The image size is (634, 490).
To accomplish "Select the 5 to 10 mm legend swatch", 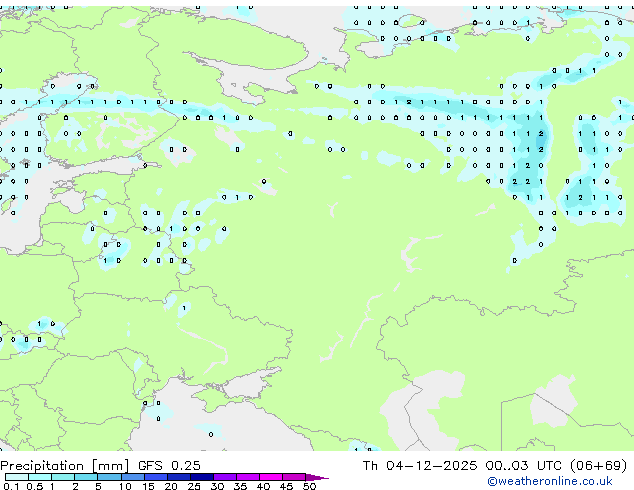I will 109,477.
